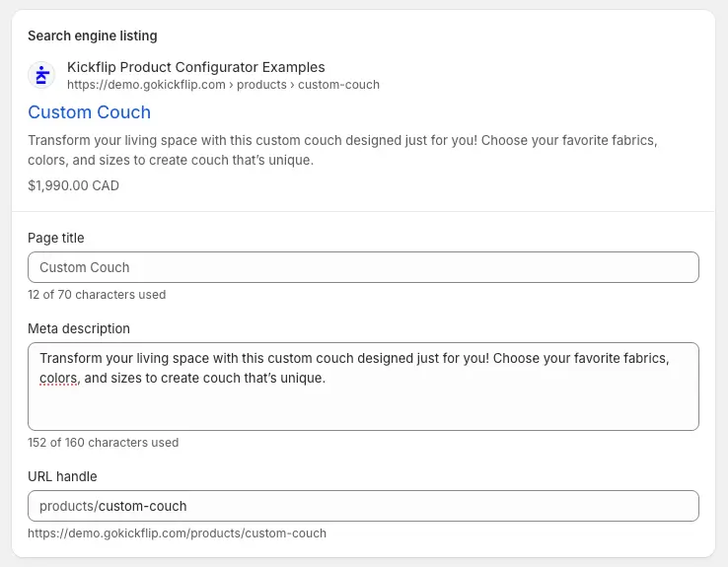Click the Page title label
Screen dimensions: 728x567
click(56, 238)
